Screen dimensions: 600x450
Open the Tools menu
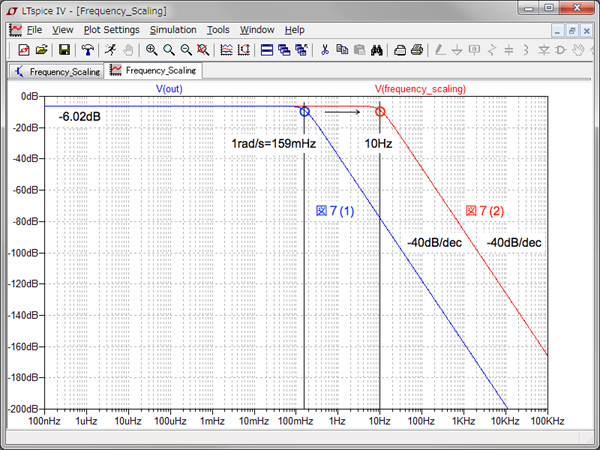point(218,30)
